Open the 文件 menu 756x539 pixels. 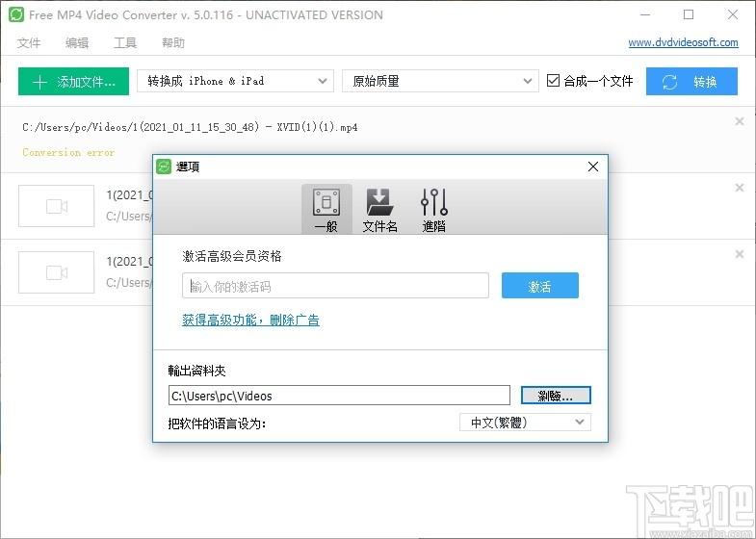point(29,43)
